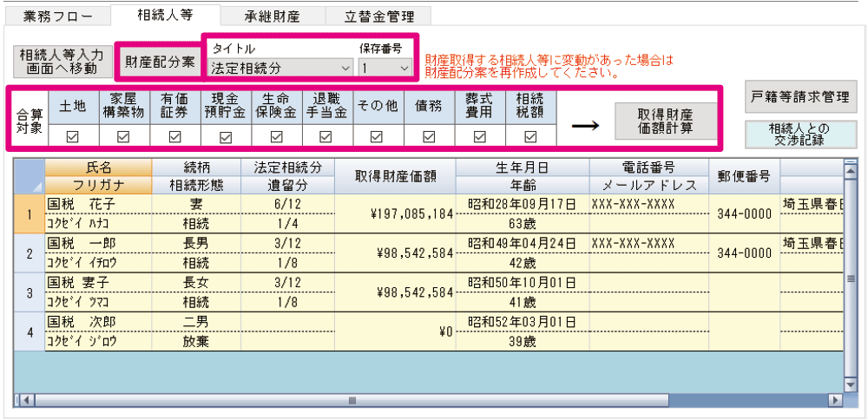Viewport: 868px width, 420px height.
Task: Expand the 保存番号 dropdown
Action: (386, 67)
